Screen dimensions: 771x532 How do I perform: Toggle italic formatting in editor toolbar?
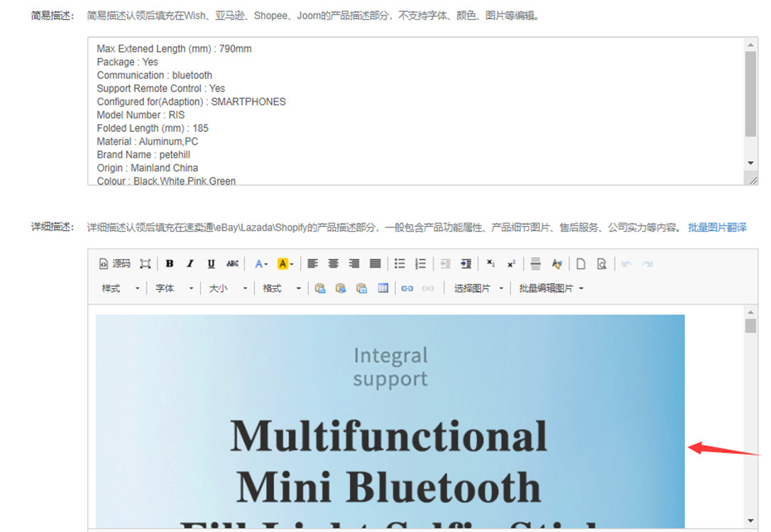[x=190, y=264]
